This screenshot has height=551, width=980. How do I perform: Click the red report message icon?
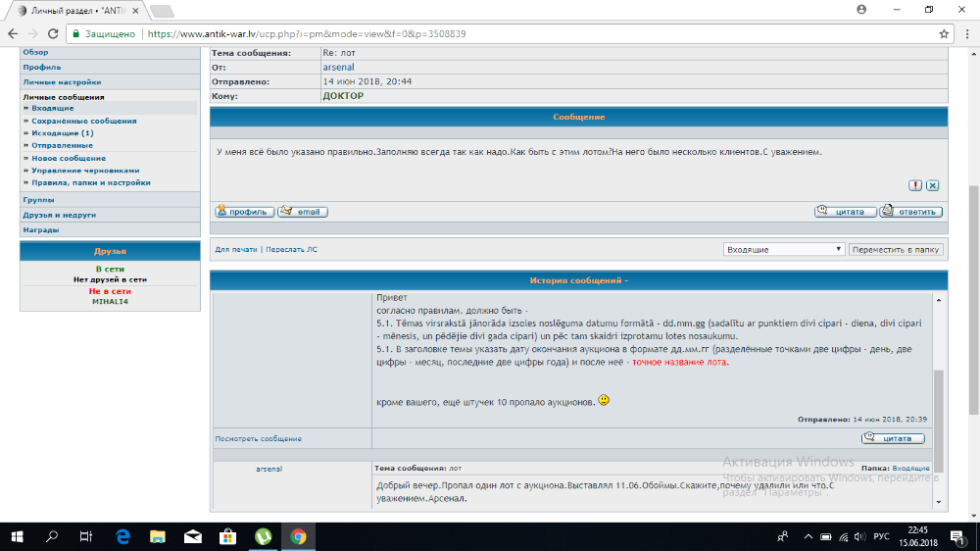tap(915, 185)
